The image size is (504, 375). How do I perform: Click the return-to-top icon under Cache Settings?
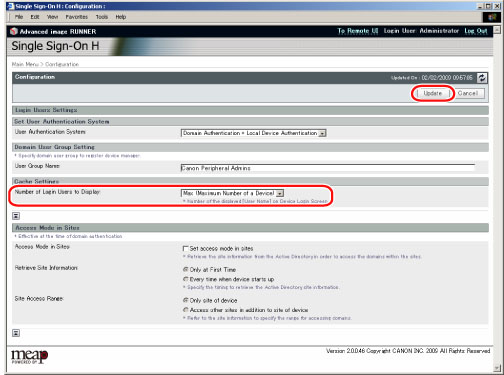pyautogui.click(x=16, y=216)
